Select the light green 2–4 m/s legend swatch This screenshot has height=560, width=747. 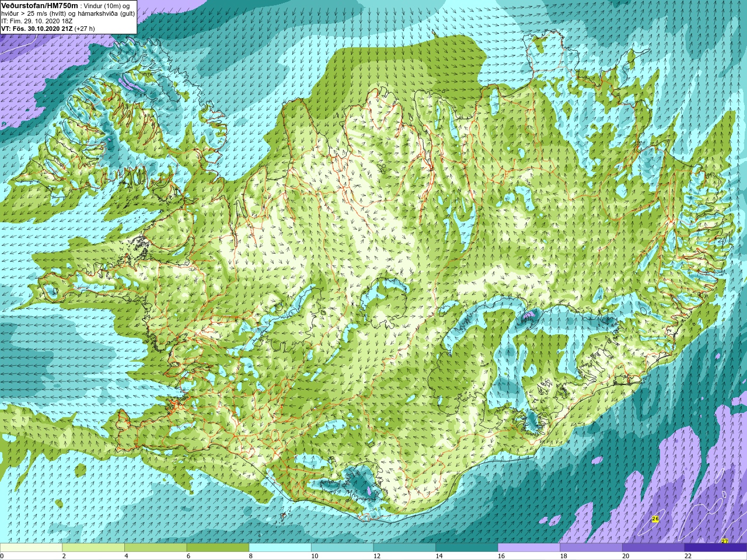coord(93,548)
